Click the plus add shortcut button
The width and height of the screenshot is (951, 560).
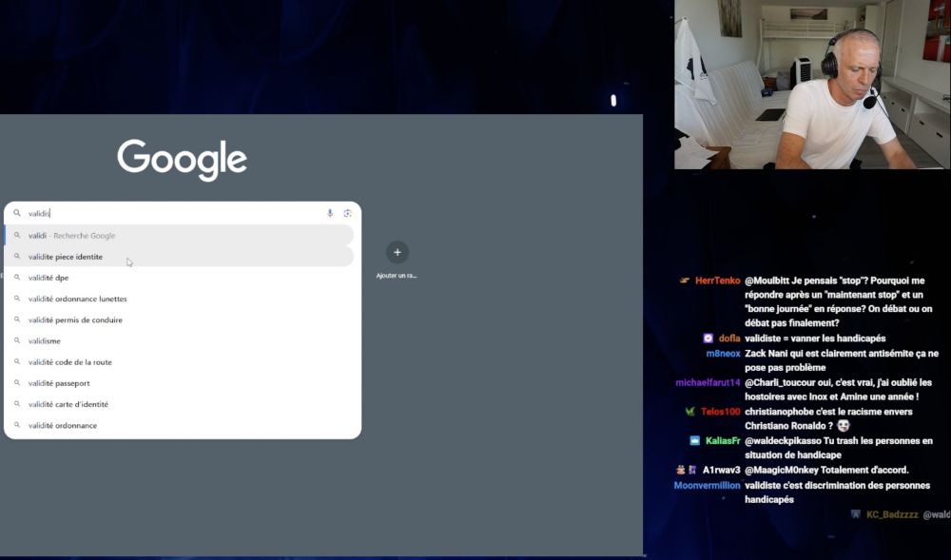[x=398, y=252]
